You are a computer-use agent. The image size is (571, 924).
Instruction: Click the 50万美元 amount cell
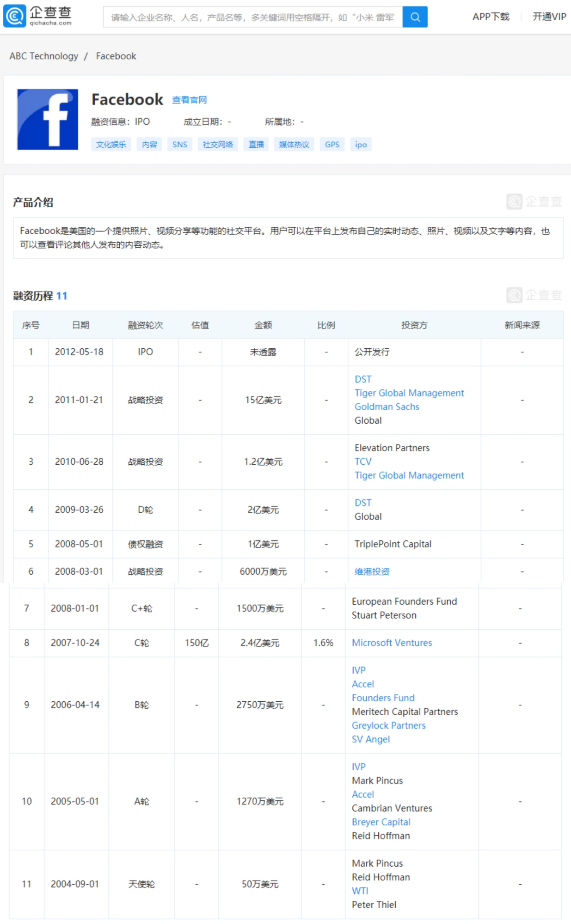[x=260, y=884]
